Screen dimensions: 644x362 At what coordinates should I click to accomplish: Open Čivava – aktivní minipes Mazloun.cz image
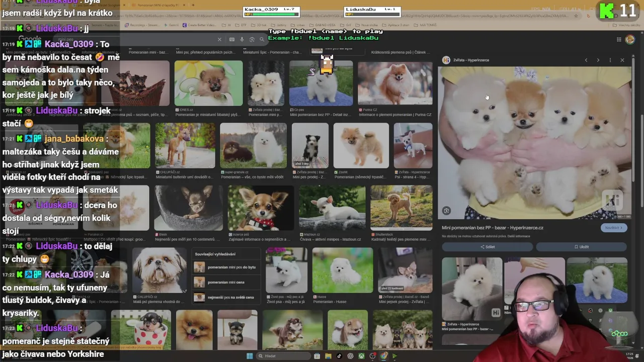click(332, 208)
